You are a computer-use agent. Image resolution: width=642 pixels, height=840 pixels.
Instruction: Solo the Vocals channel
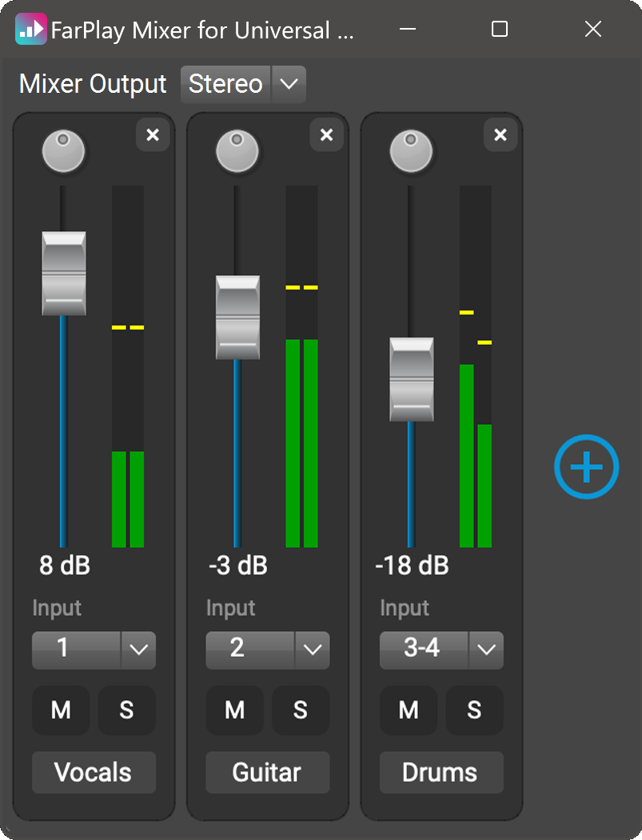click(x=126, y=710)
